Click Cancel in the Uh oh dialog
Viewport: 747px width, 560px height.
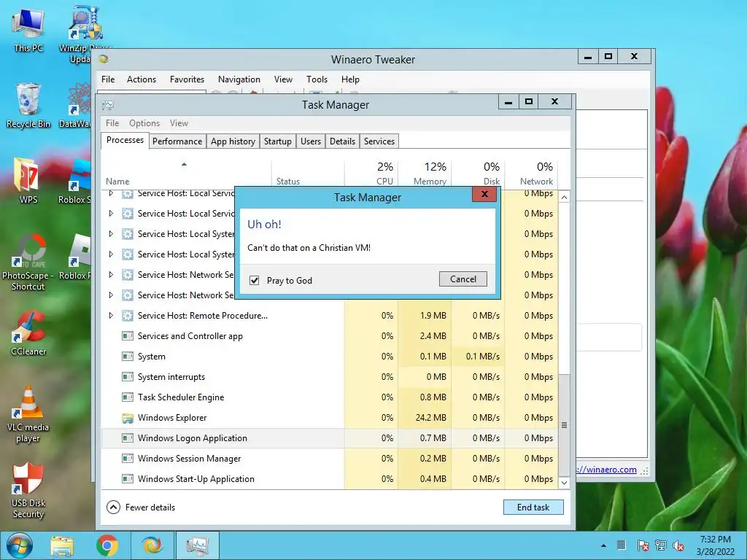coord(463,279)
